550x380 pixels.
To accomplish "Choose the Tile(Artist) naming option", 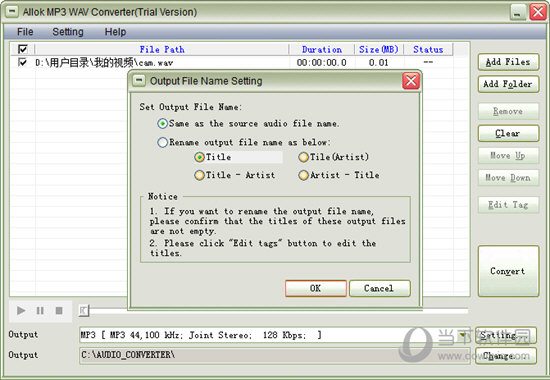I will [x=334, y=157].
